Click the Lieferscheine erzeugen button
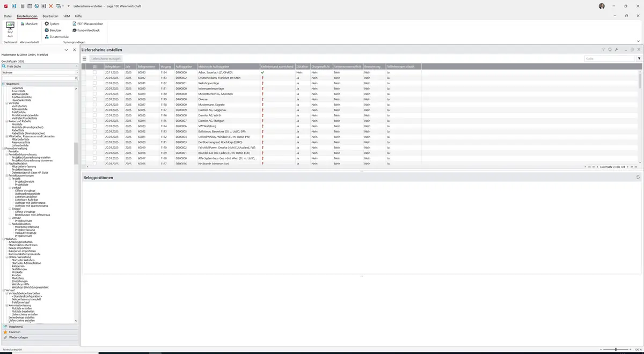Screen dimensions: 644x354 coord(106,58)
